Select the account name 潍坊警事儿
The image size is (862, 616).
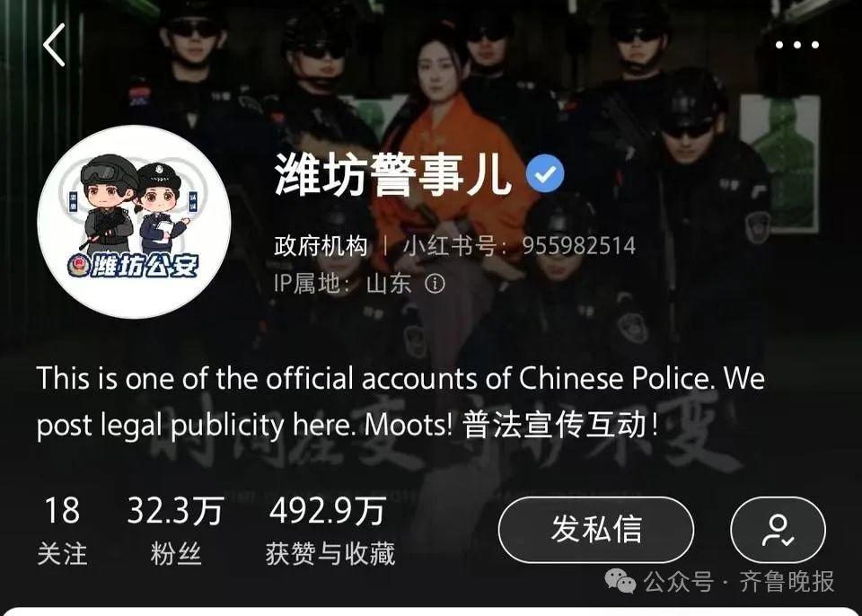[x=393, y=174]
